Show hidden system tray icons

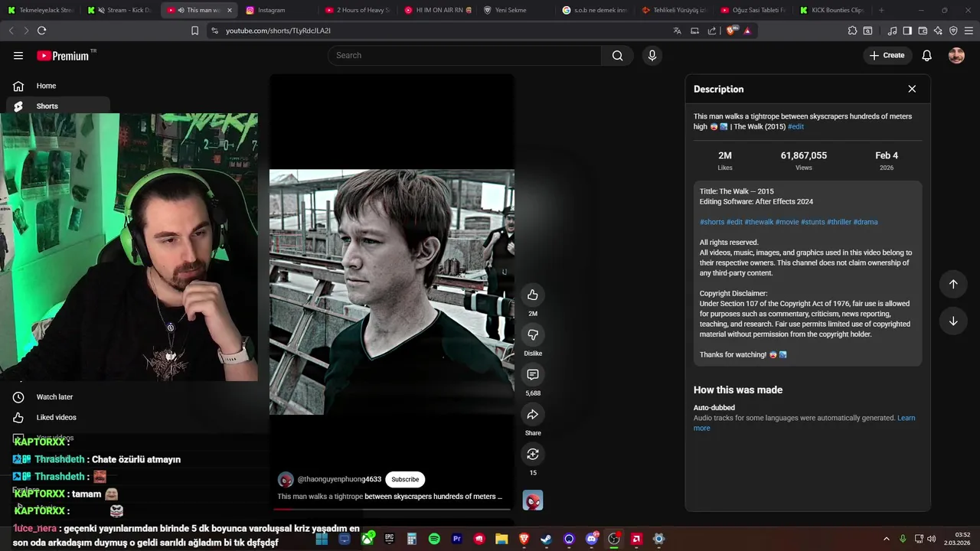887,539
